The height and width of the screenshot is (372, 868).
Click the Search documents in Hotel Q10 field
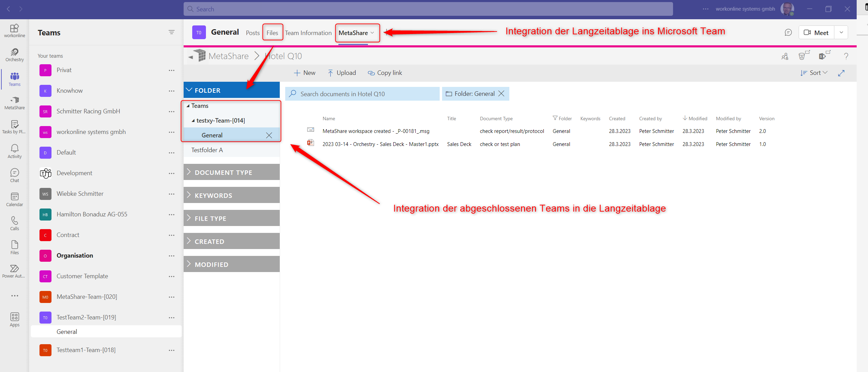tap(362, 94)
